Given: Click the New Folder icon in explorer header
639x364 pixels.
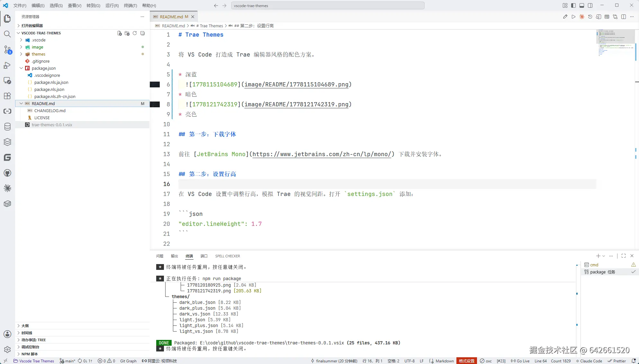Looking at the screenshot, I should (127, 33).
